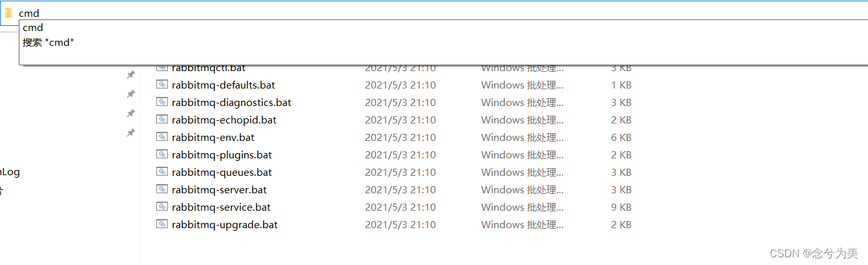Image resolution: width=868 pixels, height=265 pixels.
Task: Select the batch icon of rabbitmq-echopid.bat
Action: [x=161, y=120]
